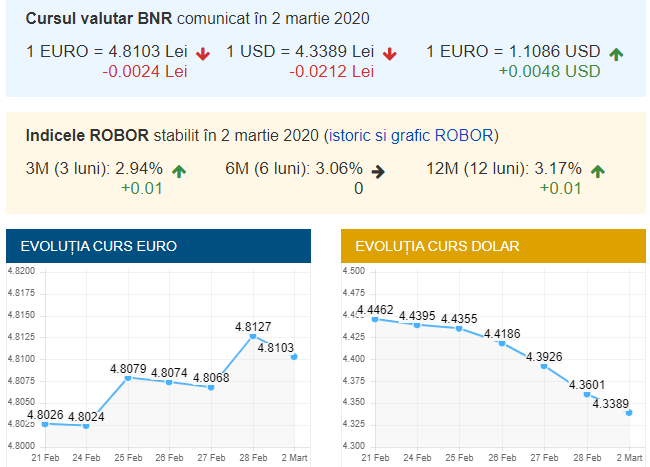Click the 4.4186 point on dollar chart
The image size is (650, 467).
click(x=502, y=343)
